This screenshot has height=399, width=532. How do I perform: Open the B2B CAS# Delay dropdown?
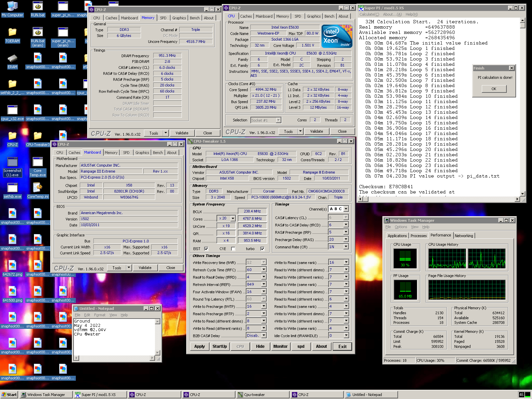(264, 336)
